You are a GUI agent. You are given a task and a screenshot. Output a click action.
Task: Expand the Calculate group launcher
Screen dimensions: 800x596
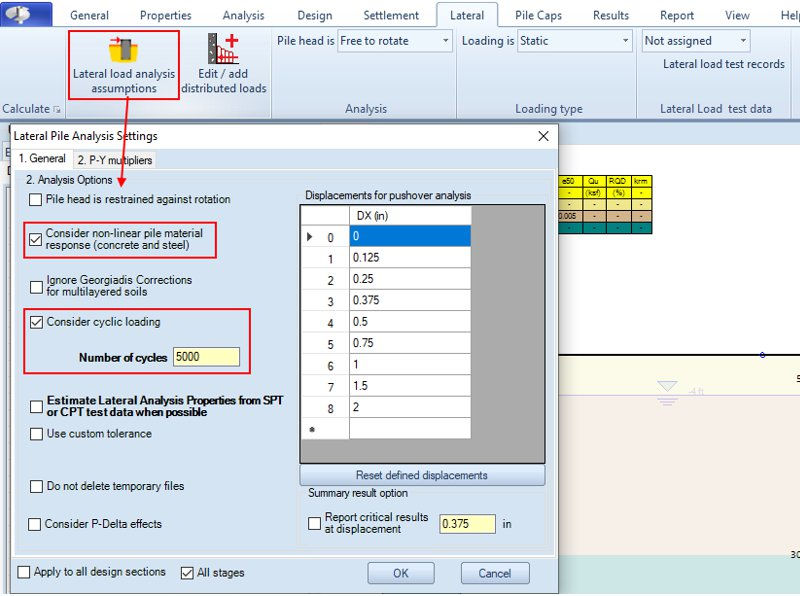[x=57, y=109]
